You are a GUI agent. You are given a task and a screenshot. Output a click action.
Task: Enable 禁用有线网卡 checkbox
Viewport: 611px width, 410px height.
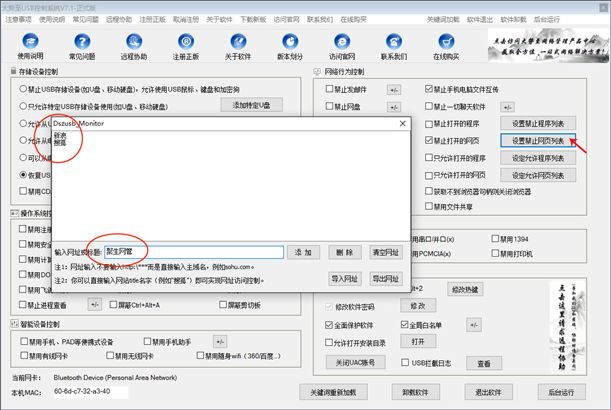[24, 355]
